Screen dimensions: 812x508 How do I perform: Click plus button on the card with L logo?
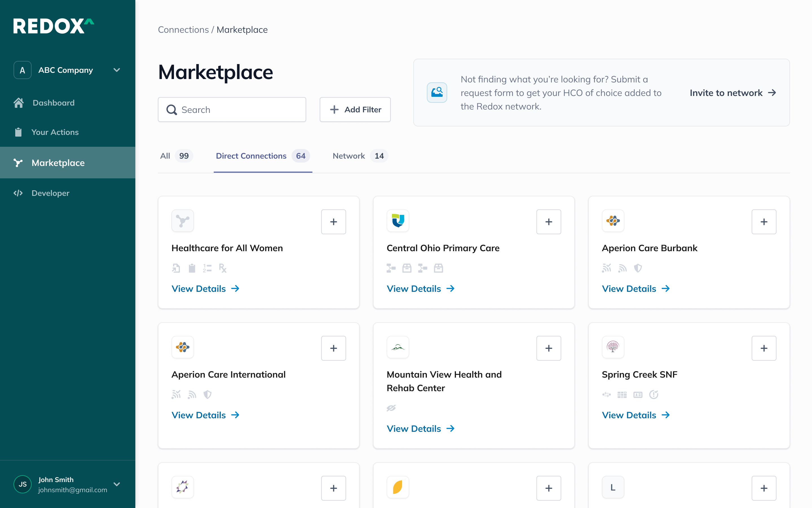click(x=764, y=488)
